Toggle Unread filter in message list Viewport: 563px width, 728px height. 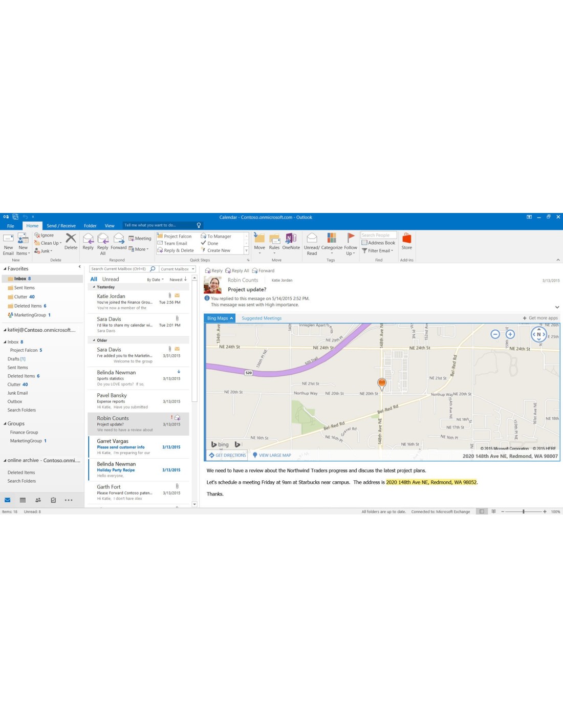111,280
